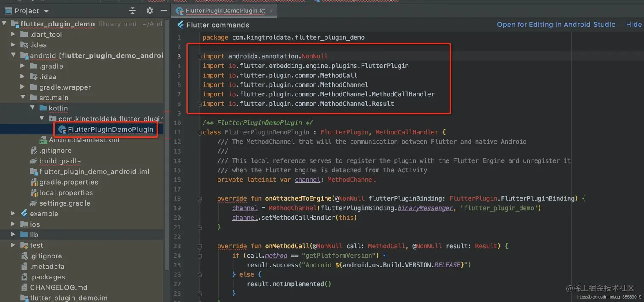Select .metadata file

[x=47, y=266]
